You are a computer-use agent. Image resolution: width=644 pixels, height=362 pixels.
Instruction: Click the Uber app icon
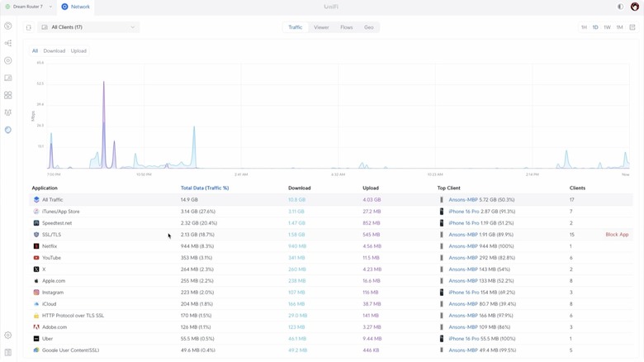[x=36, y=339]
